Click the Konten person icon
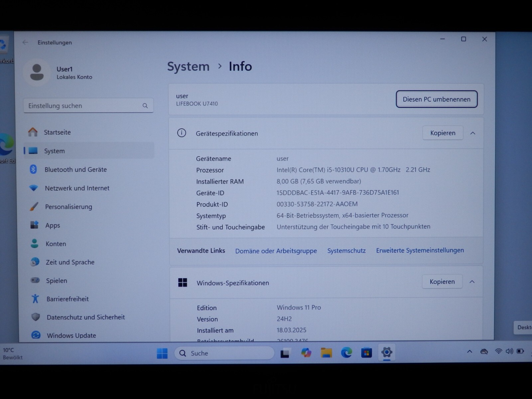The width and height of the screenshot is (532, 399). click(35, 244)
